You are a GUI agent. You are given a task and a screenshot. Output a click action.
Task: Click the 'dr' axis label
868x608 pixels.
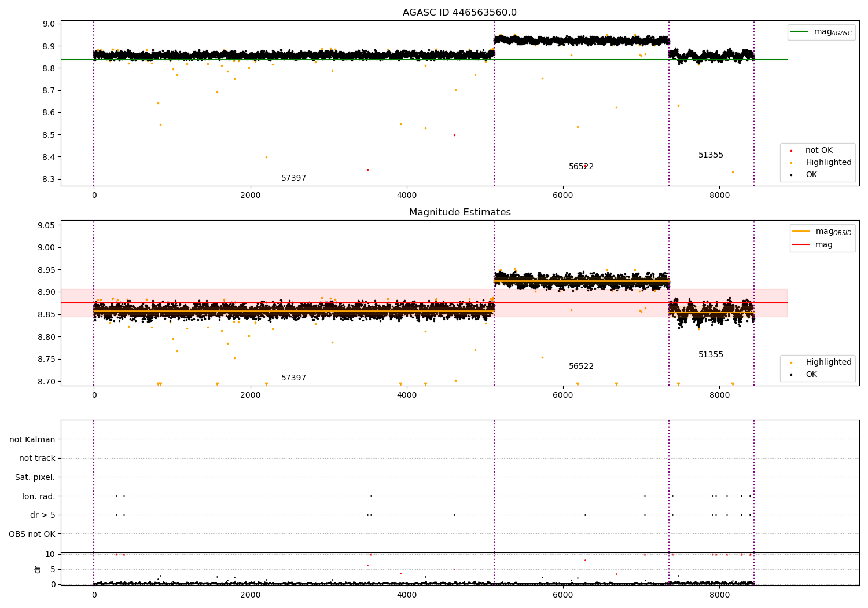coord(38,569)
